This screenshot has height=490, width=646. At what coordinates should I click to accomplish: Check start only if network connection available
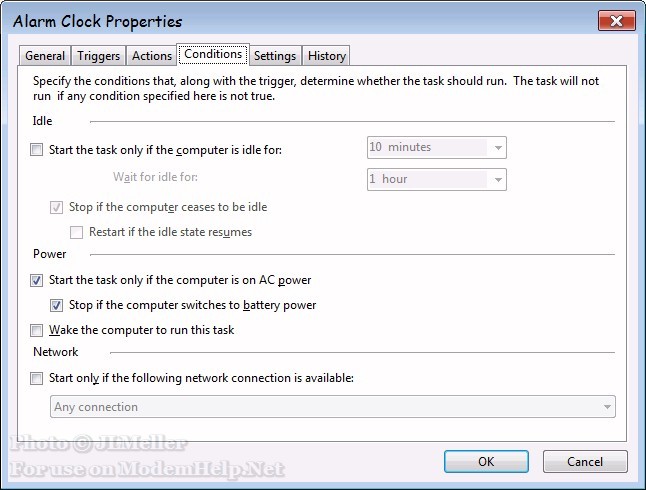(37, 379)
